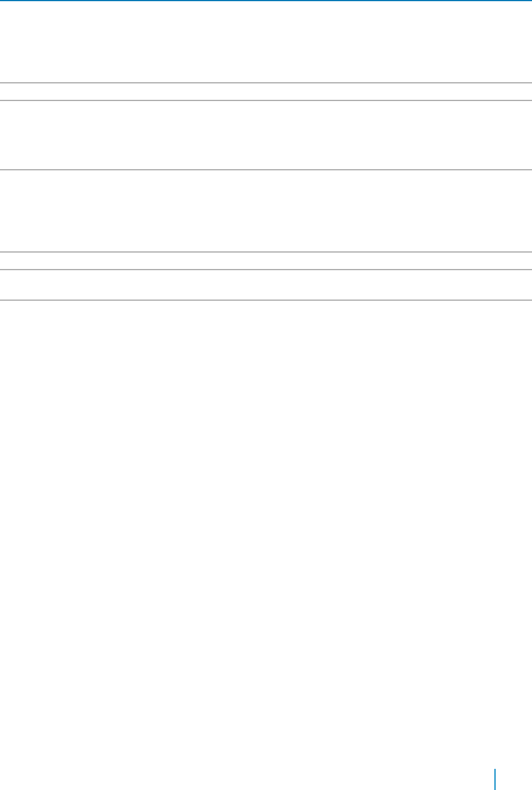
Task: Click the footer area left of the blue divider
Action: (x=247, y=779)
